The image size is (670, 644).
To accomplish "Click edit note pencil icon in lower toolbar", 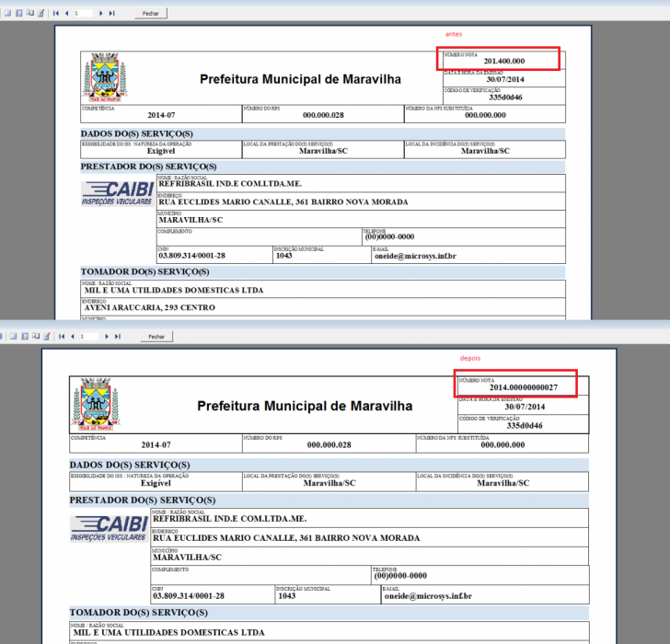I will (x=47, y=337).
